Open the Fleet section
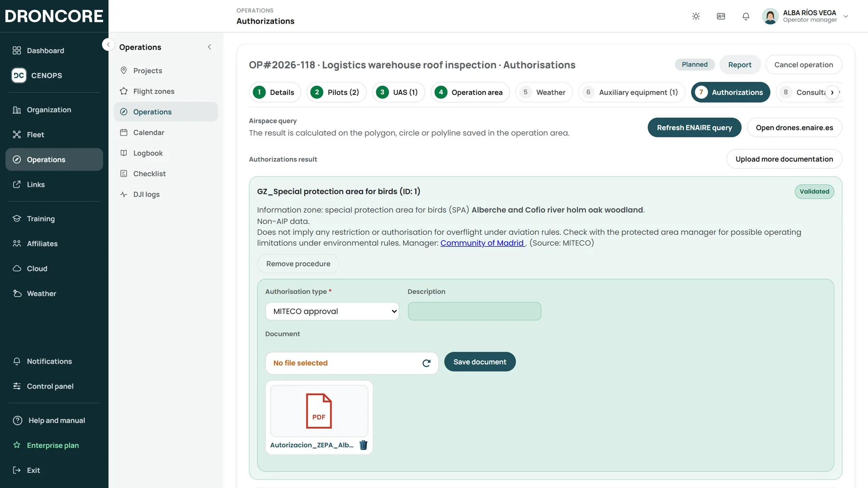Viewport: 868px width, 488px height. (x=54, y=135)
